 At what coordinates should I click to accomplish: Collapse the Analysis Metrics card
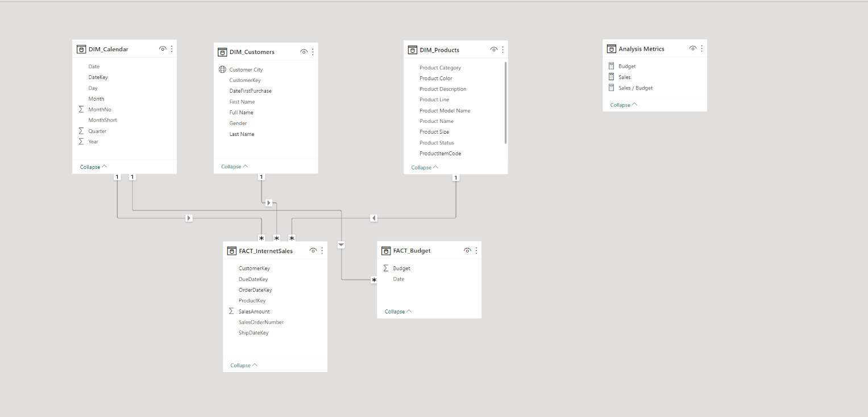coord(620,105)
